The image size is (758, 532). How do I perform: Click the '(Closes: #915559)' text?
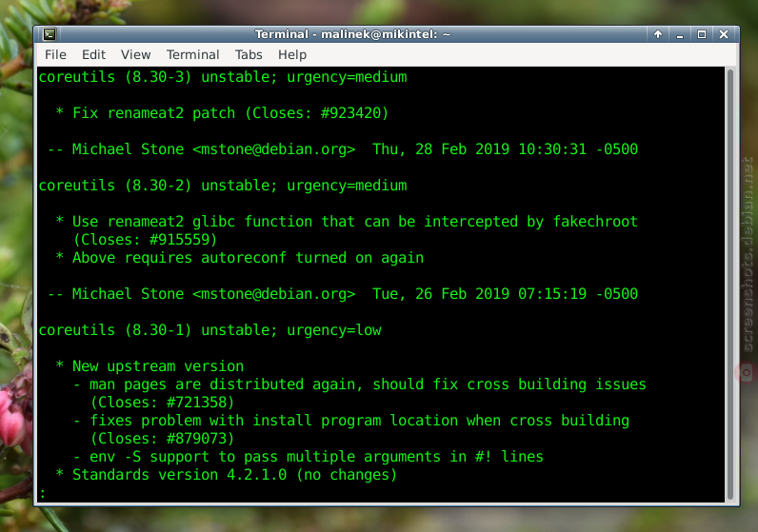pyautogui.click(x=145, y=240)
